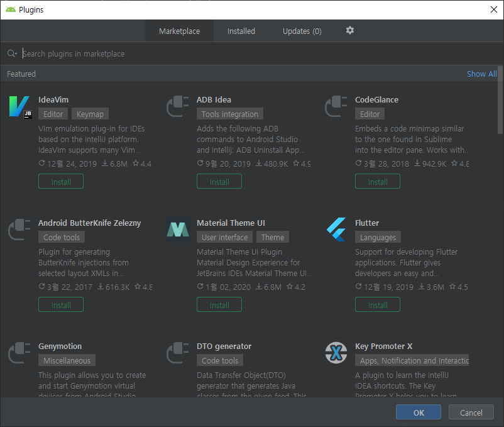Open the Flutter plugin title
Viewport: 504px width, 427px height.
(x=367, y=223)
